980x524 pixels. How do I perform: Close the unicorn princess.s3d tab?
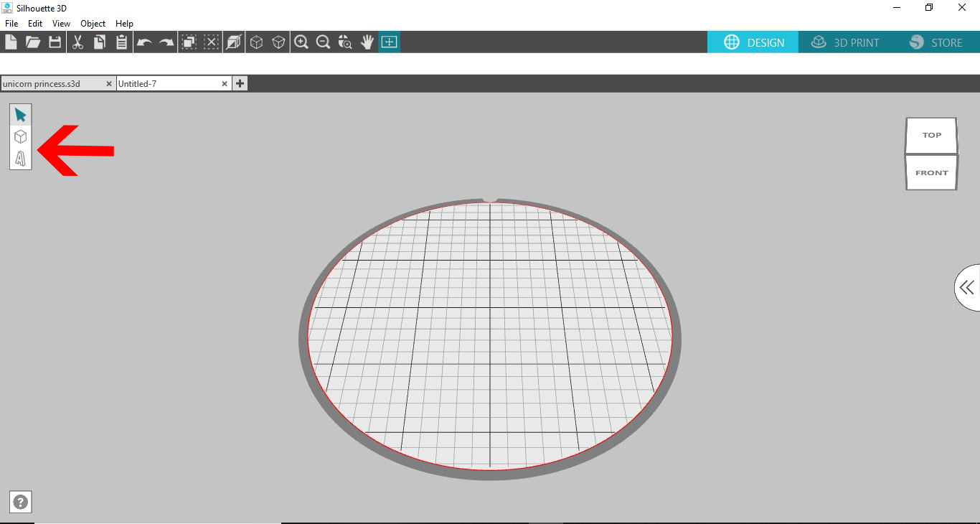[109, 83]
